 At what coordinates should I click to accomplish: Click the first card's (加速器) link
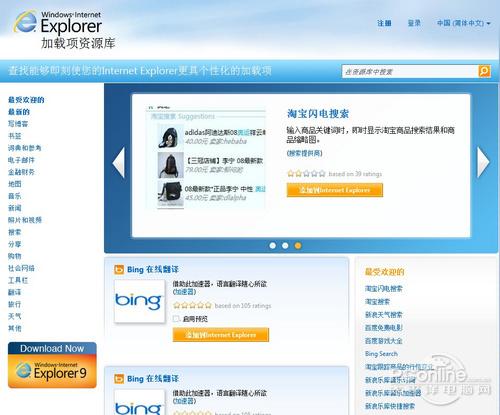[x=184, y=292]
